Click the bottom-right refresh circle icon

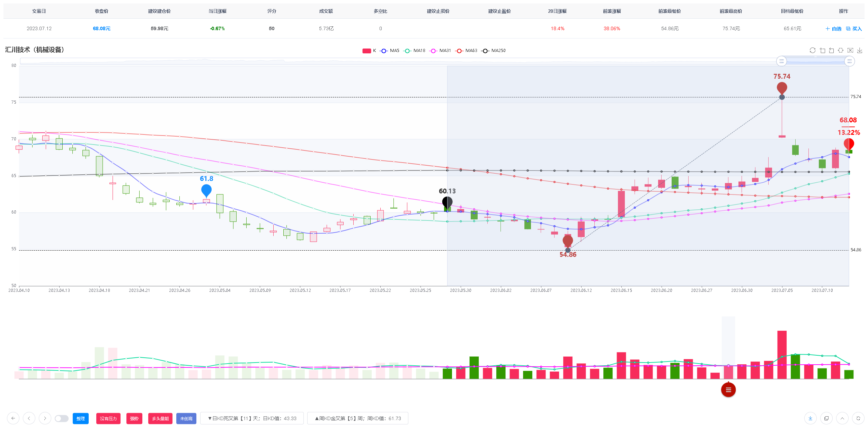858,418
